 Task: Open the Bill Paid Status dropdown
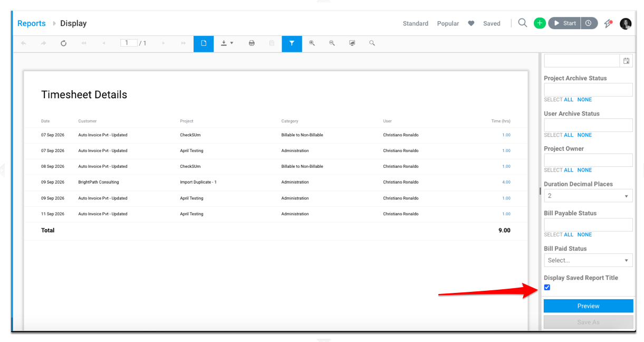588,260
